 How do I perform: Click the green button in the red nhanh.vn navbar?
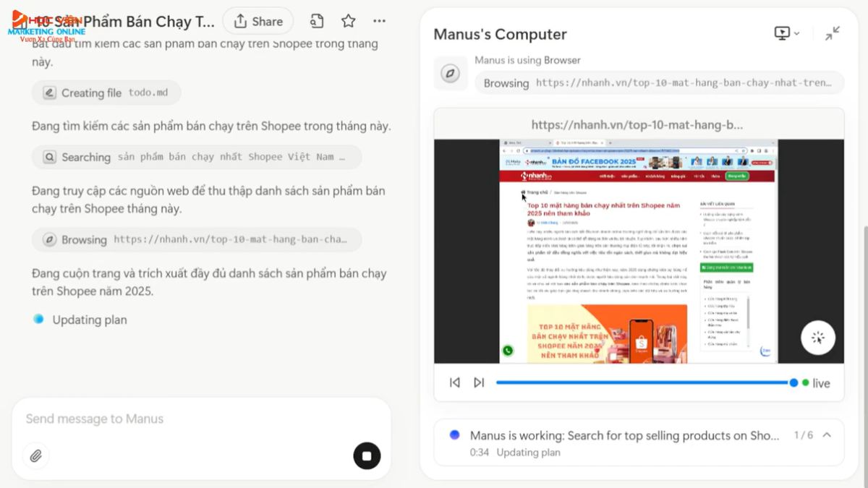[x=737, y=176]
